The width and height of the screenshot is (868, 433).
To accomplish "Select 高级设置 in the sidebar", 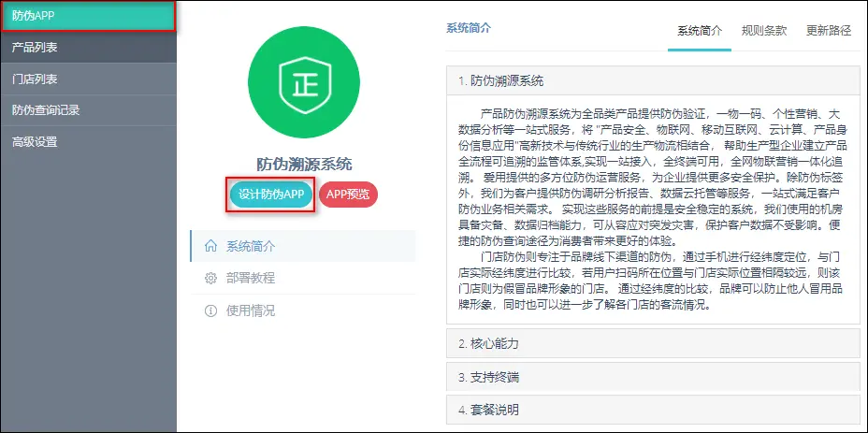I will (88, 141).
